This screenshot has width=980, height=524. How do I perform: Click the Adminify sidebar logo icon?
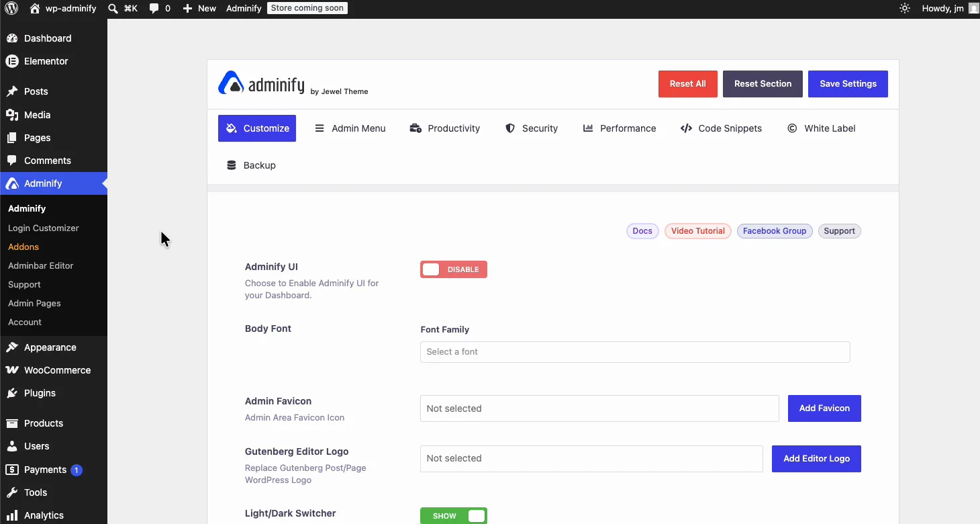point(12,183)
